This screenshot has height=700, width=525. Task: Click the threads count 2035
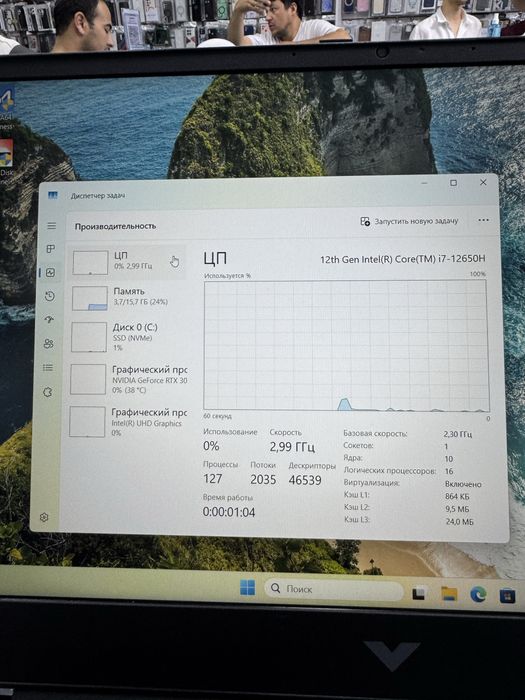tap(263, 479)
